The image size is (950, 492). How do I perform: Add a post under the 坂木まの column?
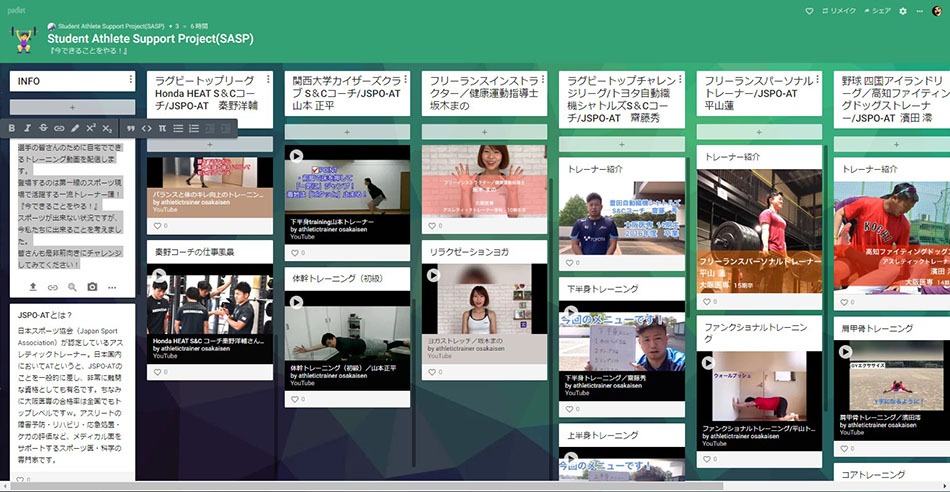[x=484, y=131]
